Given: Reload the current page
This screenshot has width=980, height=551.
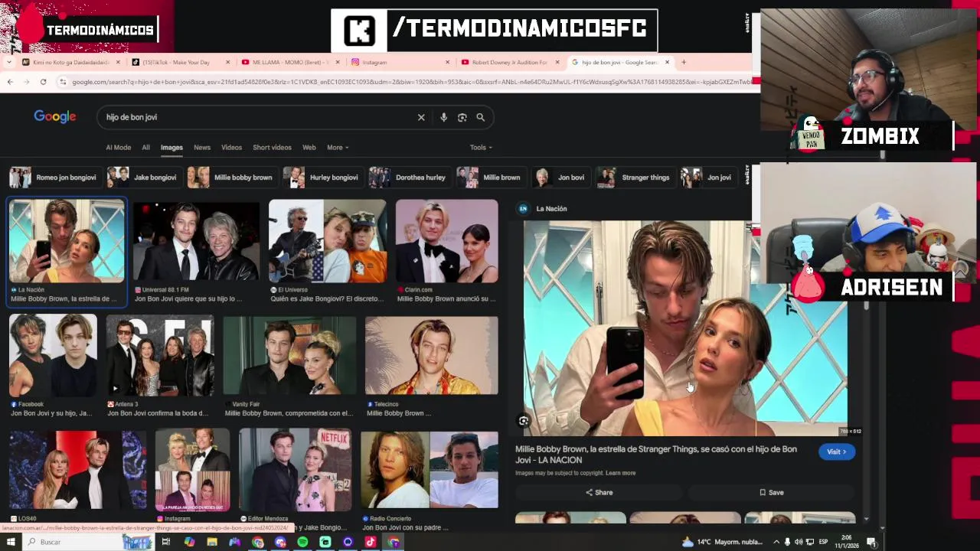Looking at the screenshot, I should (44, 82).
